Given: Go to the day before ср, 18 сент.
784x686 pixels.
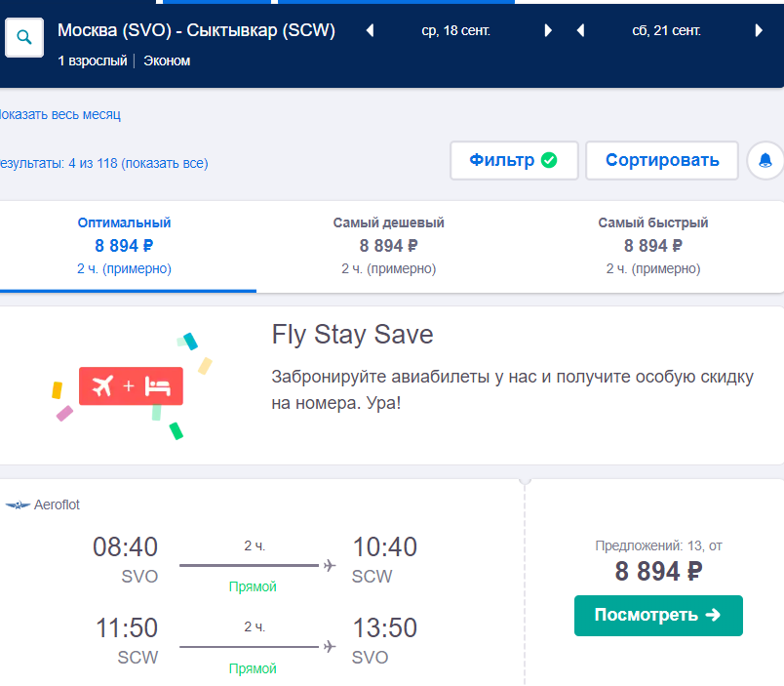Looking at the screenshot, I should tap(371, 31).
